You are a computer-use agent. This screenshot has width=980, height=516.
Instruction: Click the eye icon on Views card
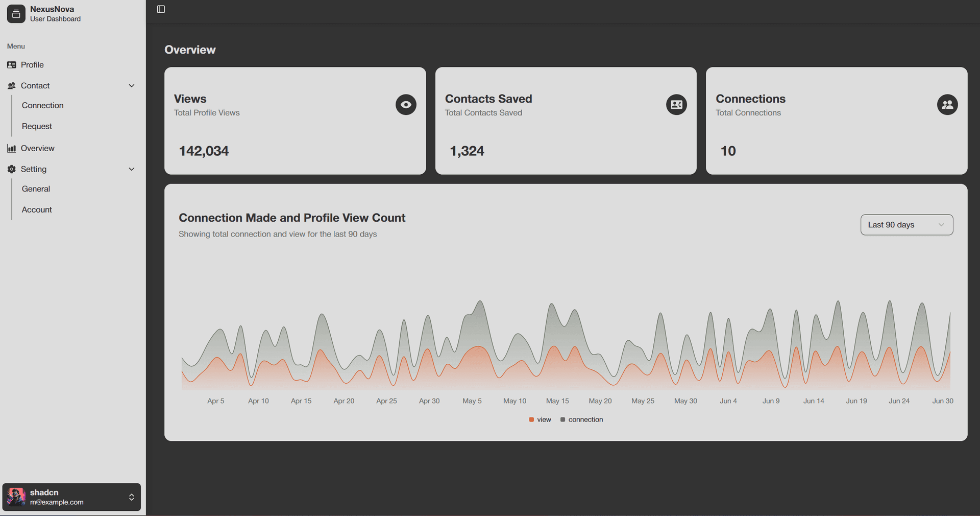(x=406, y=105)
